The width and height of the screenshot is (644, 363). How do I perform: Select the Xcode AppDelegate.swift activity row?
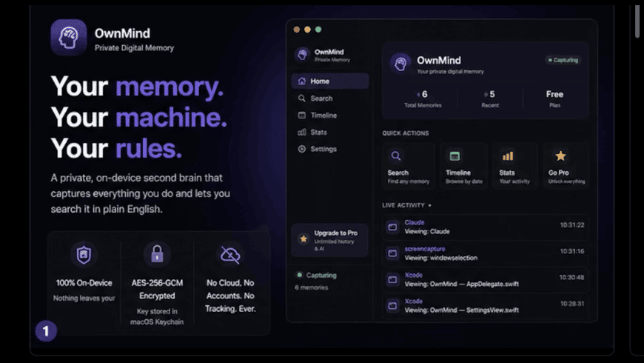[x=486, y=279]
